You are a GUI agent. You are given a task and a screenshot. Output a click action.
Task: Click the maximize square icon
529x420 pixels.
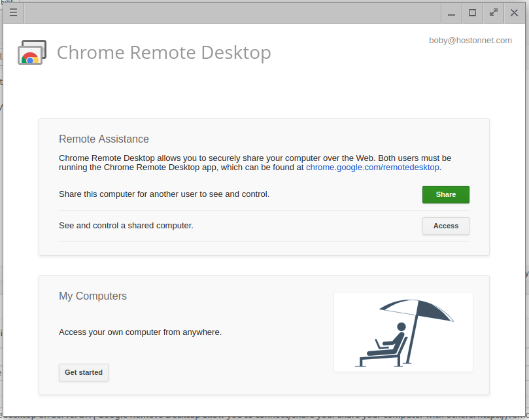[x=472, y=12]
